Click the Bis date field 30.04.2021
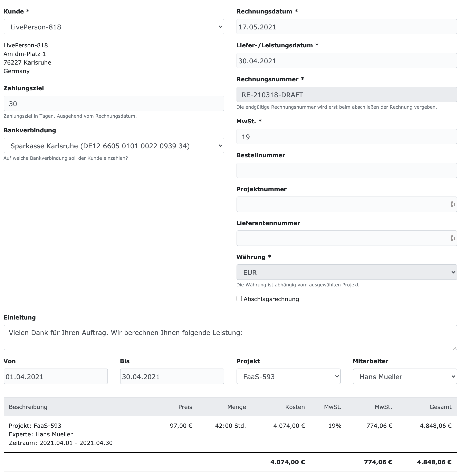 pos(172,377)
